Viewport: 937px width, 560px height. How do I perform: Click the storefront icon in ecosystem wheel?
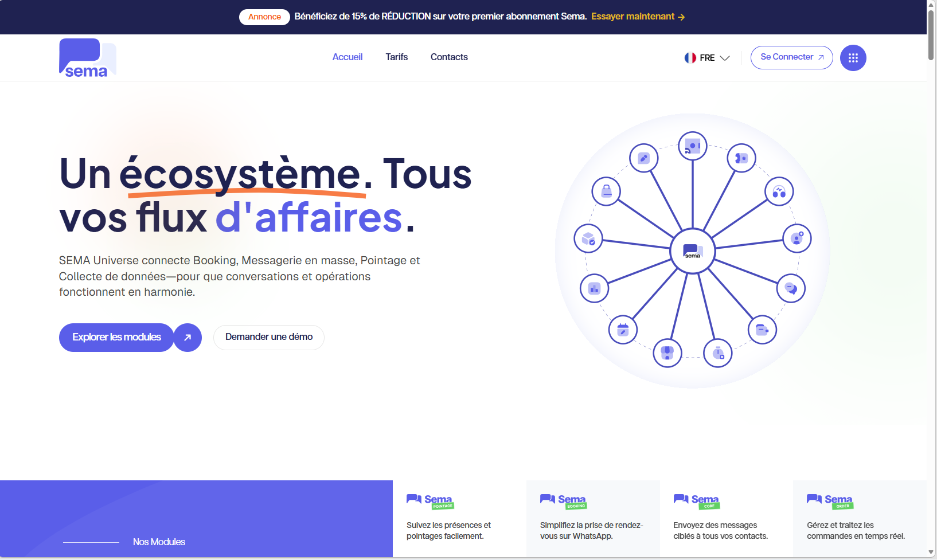tap(667, 353)
